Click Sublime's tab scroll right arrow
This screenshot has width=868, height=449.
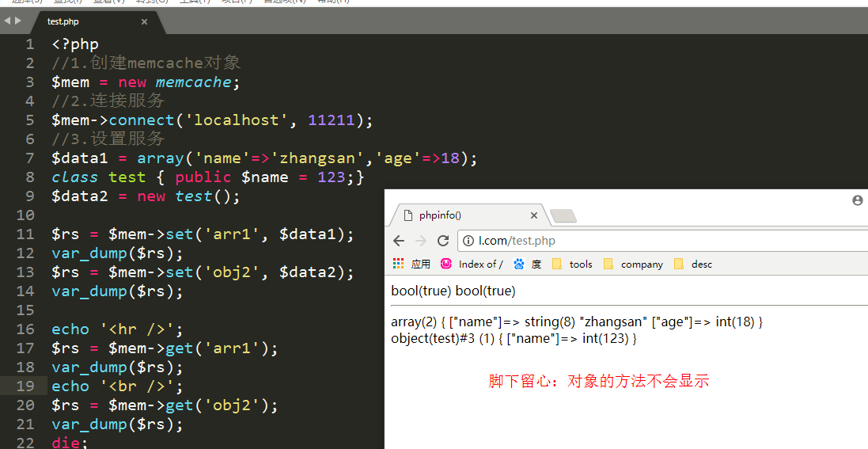[x=17, y=21]
